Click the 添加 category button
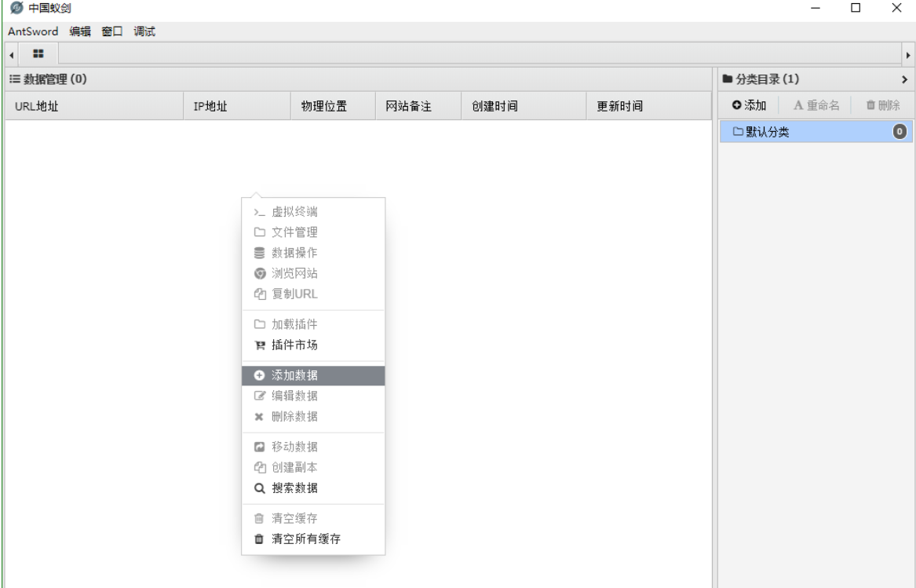 click(749, 105)
